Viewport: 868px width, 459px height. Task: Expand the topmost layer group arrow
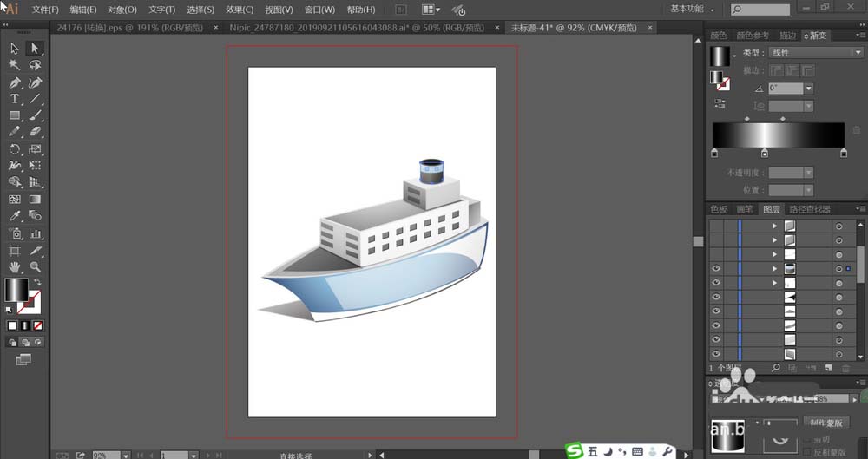[x=774, y=226]
